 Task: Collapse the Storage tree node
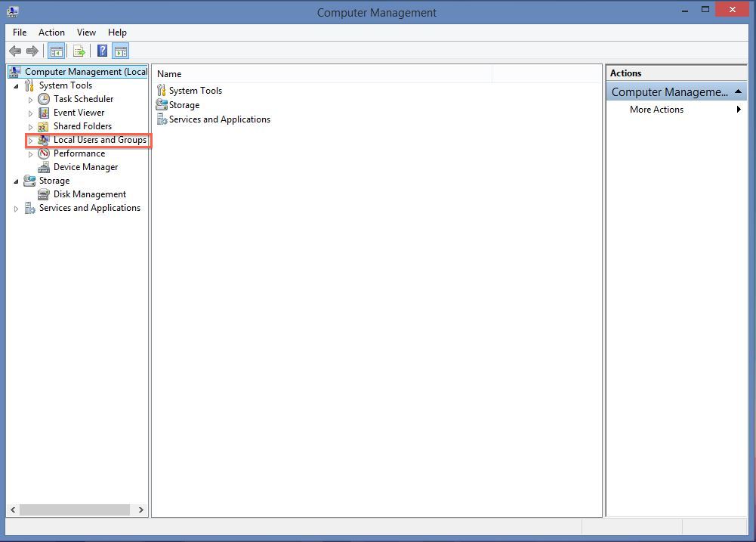click(16, 181)
